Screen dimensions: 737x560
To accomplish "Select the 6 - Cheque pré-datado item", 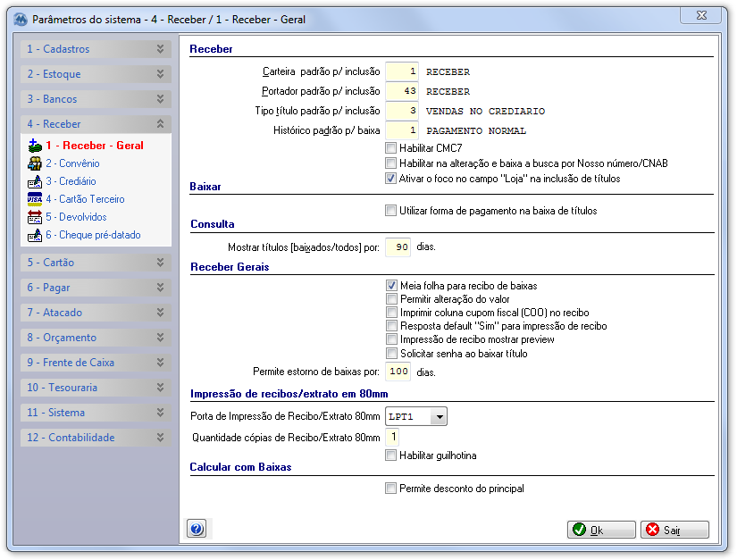I will click(93, 235).
